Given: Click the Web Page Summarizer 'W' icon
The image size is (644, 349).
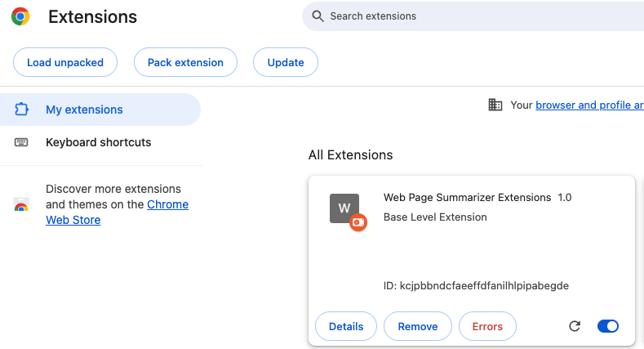Looking at the screenshot, I should [x=344, y=208].
